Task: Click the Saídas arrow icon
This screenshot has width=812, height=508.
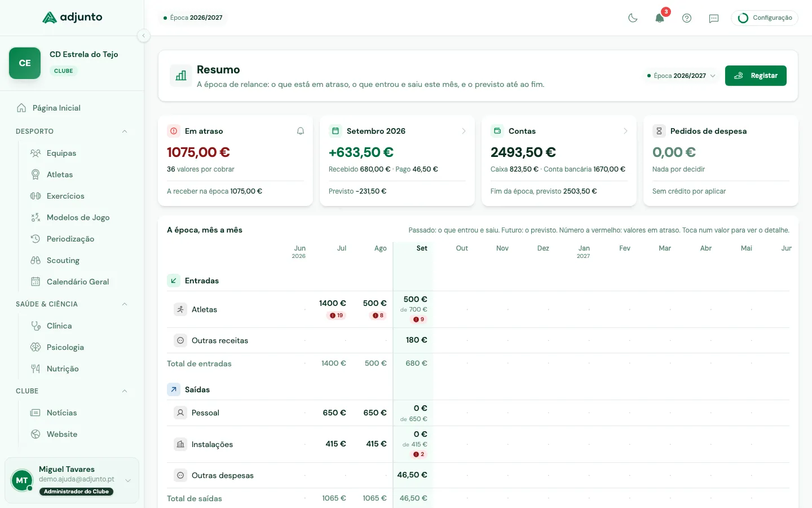Action: click(x=174, y=389)
